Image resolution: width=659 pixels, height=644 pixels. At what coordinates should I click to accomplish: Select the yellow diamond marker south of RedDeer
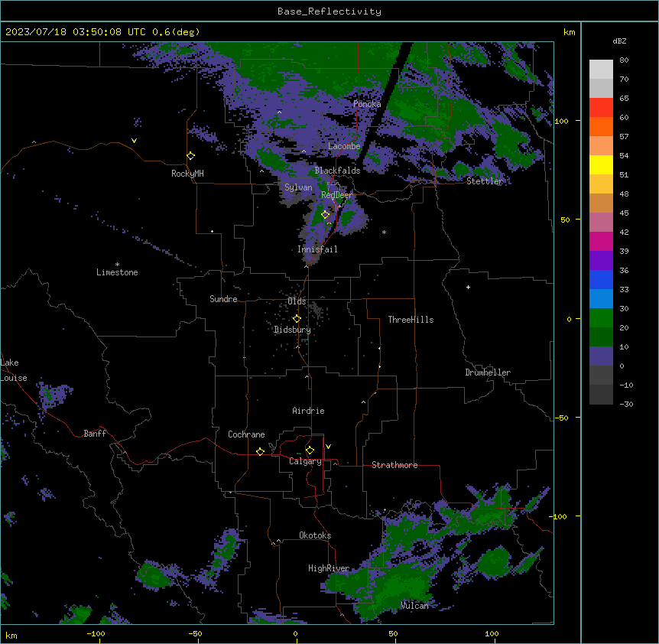pos(326,214)
